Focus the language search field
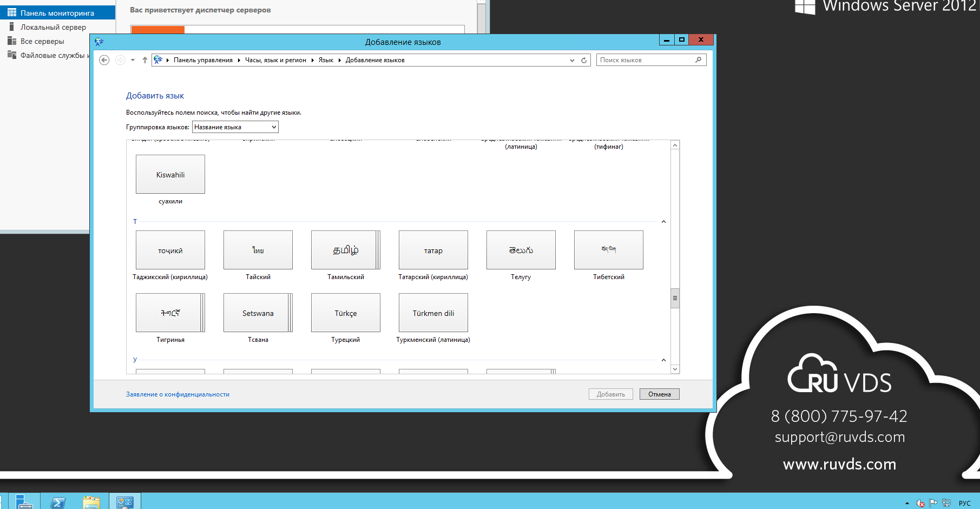The height and width of the screenshot is (509, 980). tap(651, 60)
